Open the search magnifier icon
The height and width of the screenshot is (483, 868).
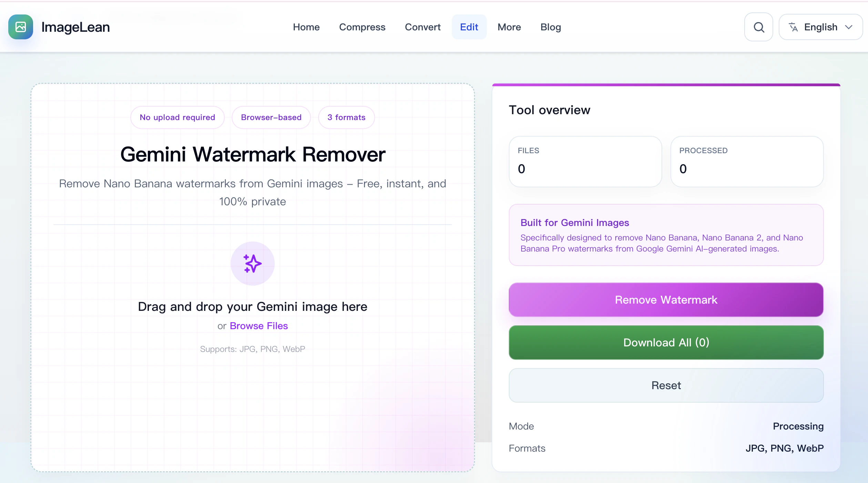(x=758, y=27)
